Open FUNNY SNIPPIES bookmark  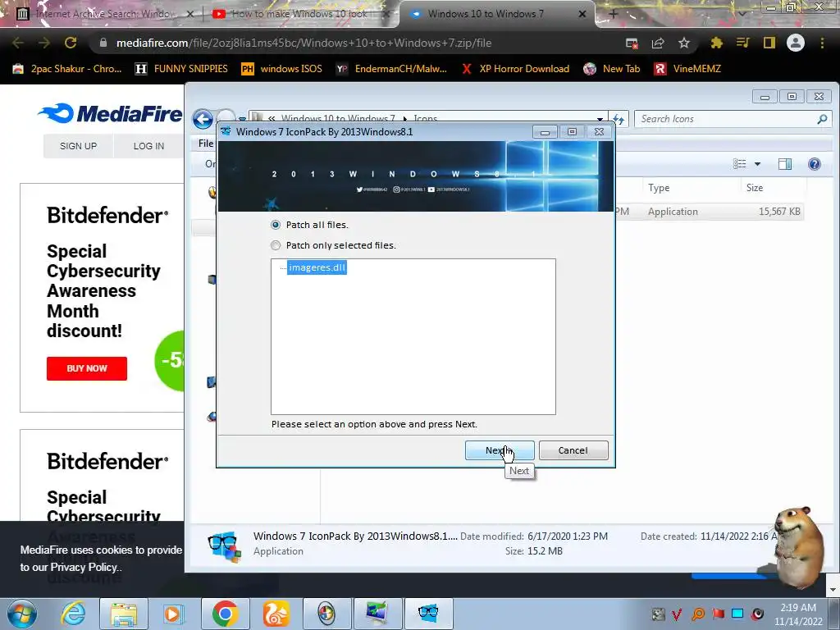[x=182, y=69]
